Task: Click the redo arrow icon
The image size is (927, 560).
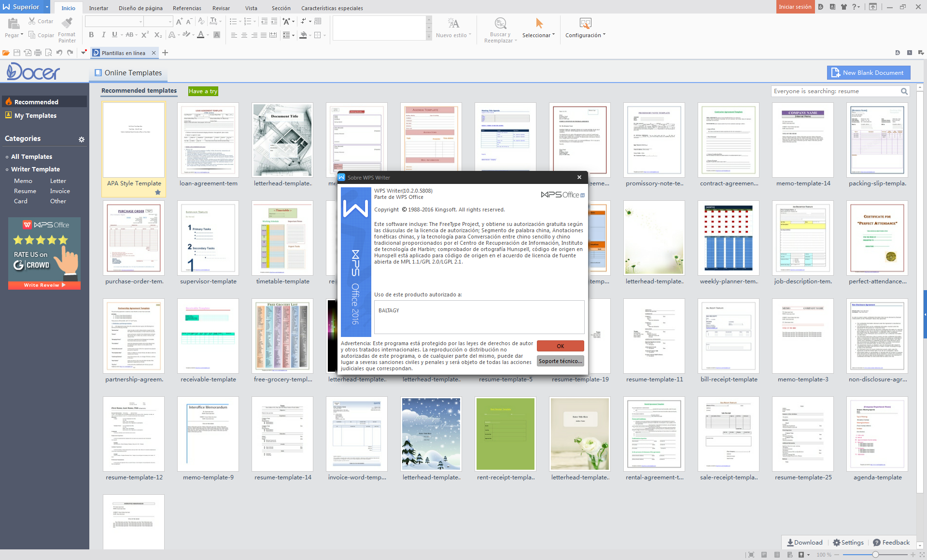Action: tap(70, 53)
